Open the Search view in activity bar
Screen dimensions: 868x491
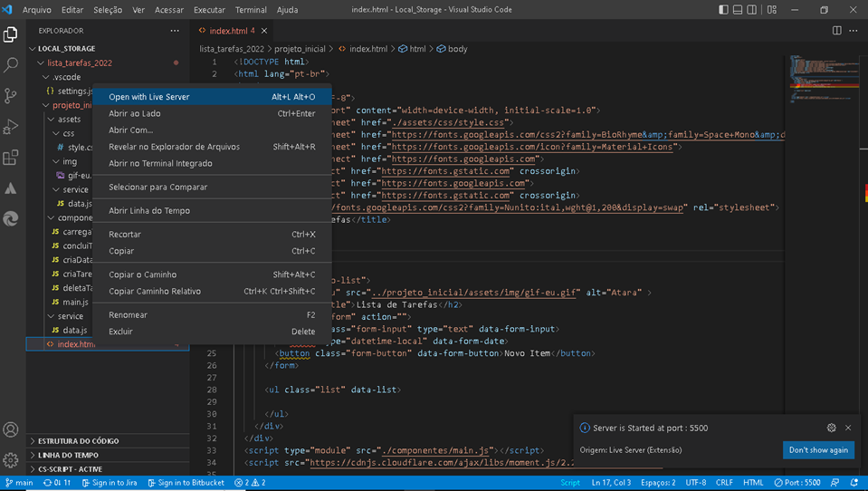point(11,65)
